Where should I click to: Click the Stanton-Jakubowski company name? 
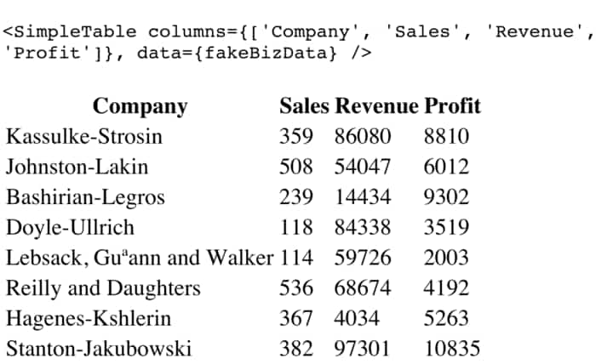coord(99,349)
